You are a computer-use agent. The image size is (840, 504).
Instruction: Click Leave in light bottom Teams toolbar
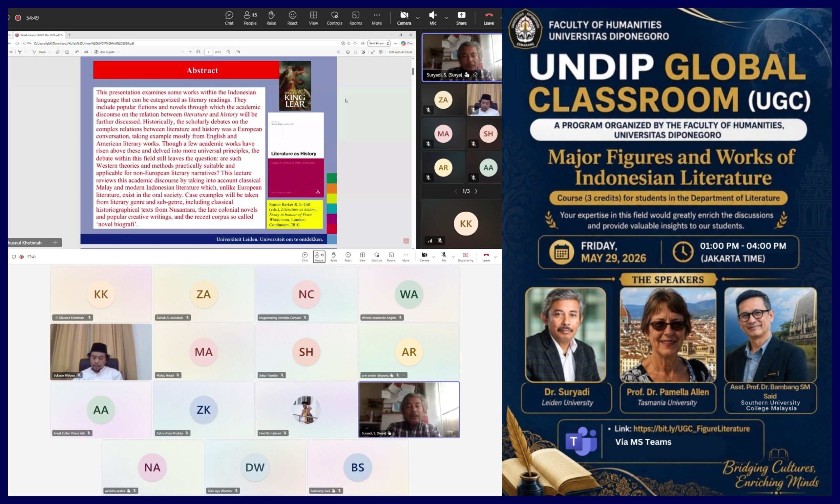point(486,257)
